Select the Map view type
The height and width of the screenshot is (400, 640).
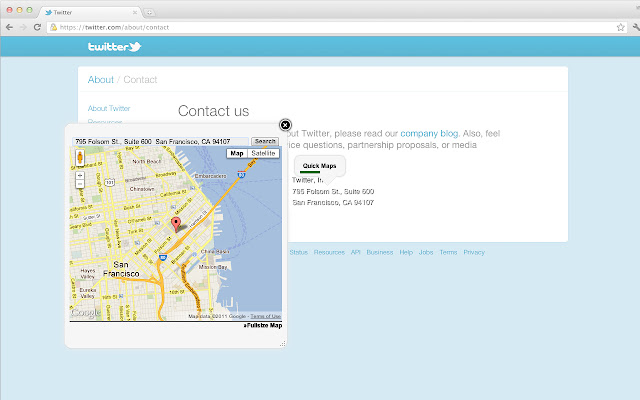click(237, 153)
